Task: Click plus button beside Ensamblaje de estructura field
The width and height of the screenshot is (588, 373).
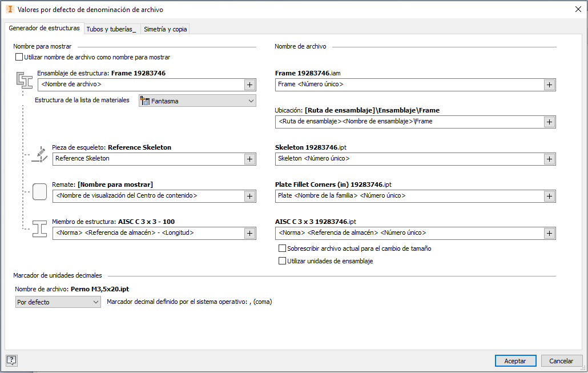Action: pos(249,85)
